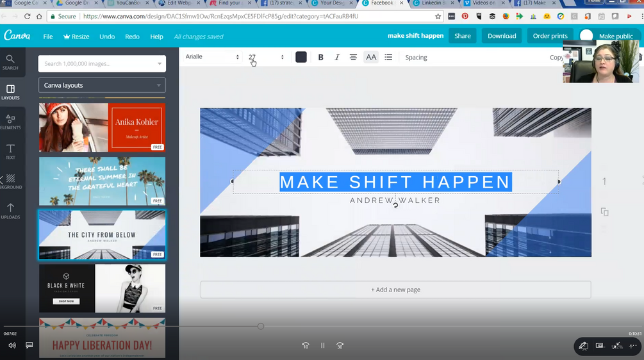Select the Anika Kohler layout thumbnail
Viewport: 644px width, 360px height.
103,127
